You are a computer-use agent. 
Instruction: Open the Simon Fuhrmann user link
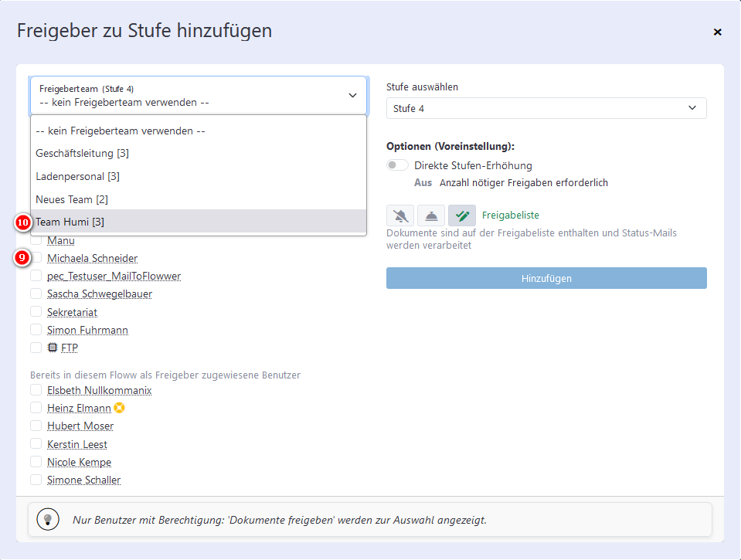point(87,330)
